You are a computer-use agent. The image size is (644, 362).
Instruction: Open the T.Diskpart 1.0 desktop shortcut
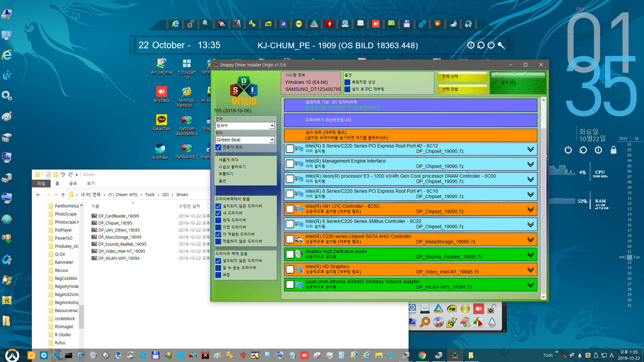186,69
